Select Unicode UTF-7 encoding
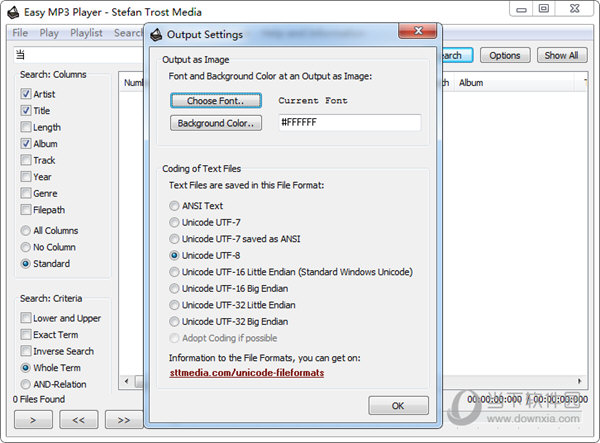This screenshot has width=600, height=443. click(x=205, y=222)
